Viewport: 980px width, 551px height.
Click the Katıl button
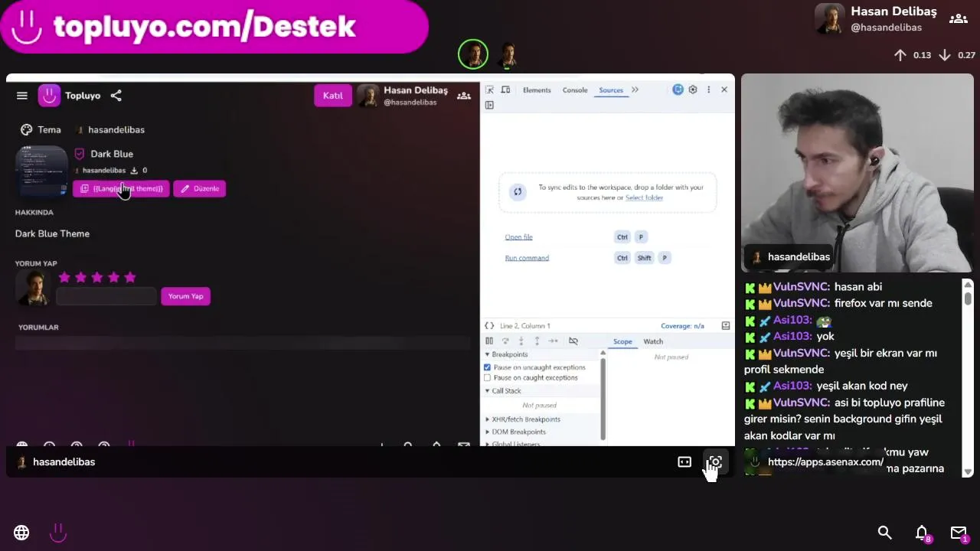coord(332,96)
